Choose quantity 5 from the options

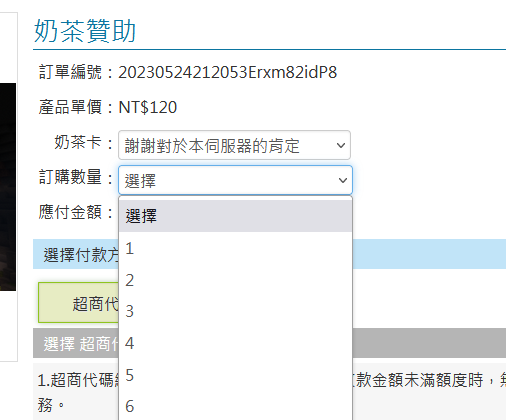coord(235,375)
